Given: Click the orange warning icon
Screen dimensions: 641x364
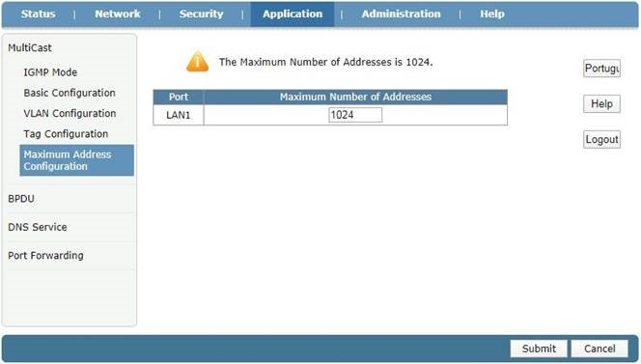Looking at the screenshot, I should pos(198,62).
